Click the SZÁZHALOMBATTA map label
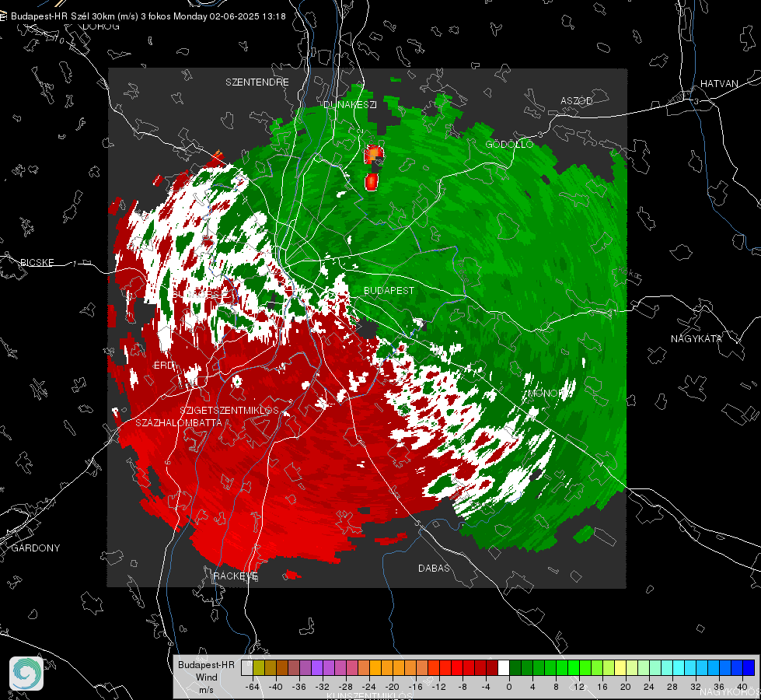The height and width of the screenshot is (700, 761). coord(179,422)
